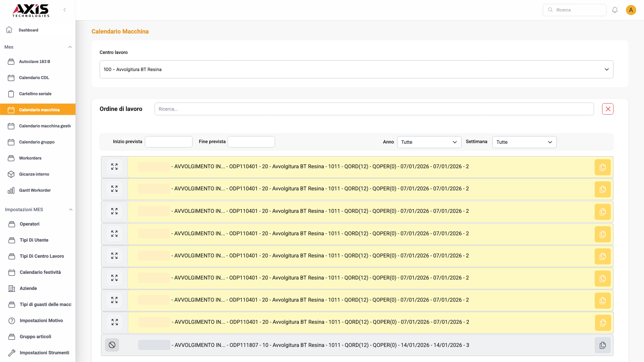Open the Settimana filter dropdown
The image size is (644, 362).
click(x=524, y=142)
